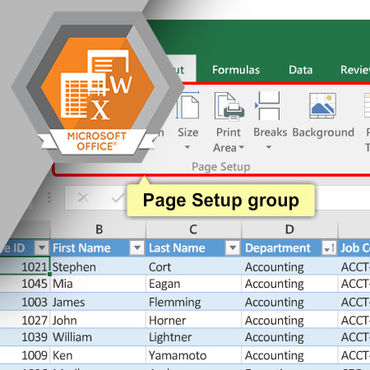Click the Background picture icon

(x=322, y=105)
